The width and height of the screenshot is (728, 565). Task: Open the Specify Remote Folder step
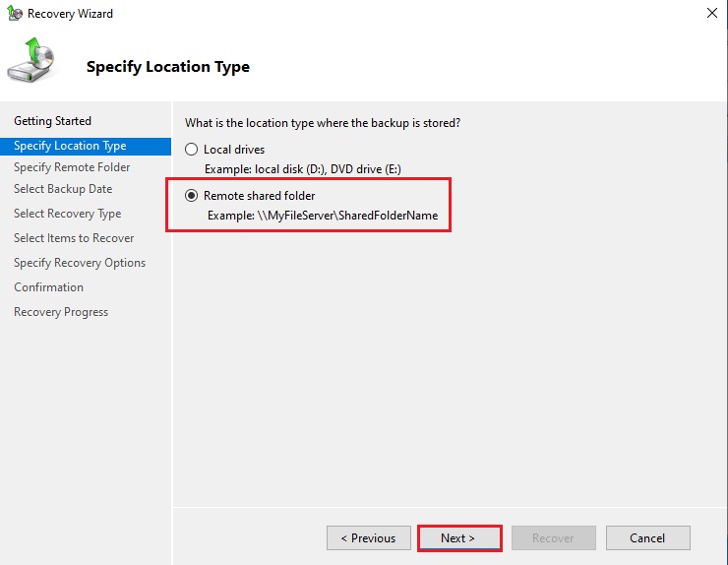72,167
